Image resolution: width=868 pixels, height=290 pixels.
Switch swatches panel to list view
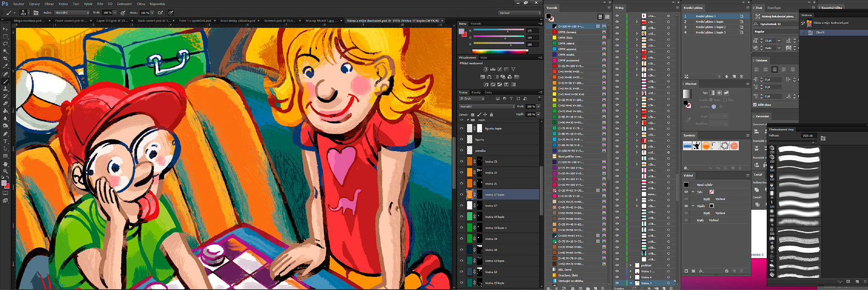point(600,17)
